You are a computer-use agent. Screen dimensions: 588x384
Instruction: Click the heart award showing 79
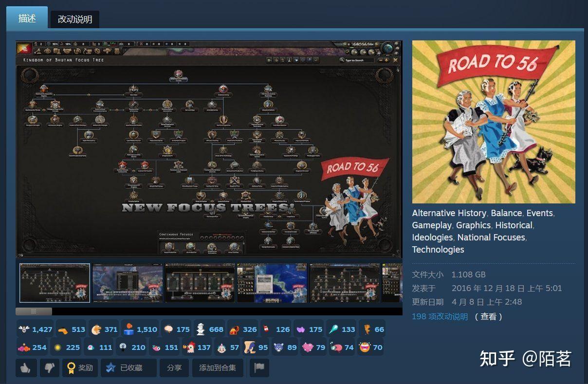coord(313,347)
